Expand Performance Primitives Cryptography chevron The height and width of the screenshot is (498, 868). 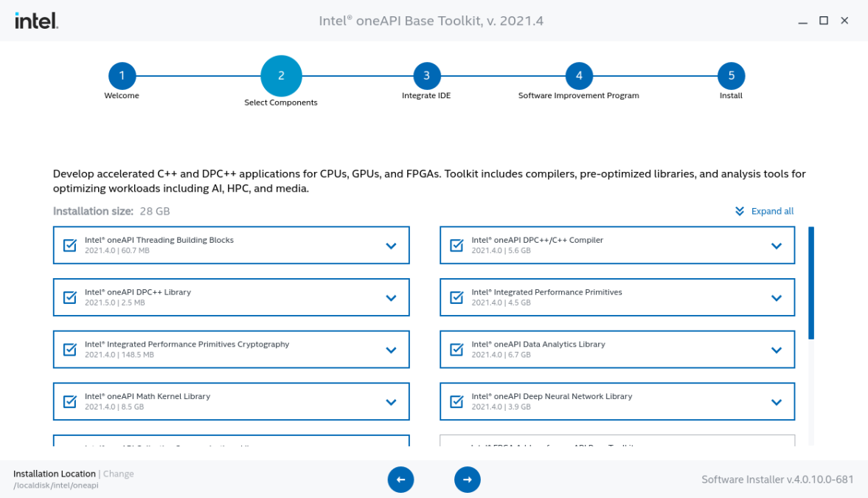click(x=391, y=350)
